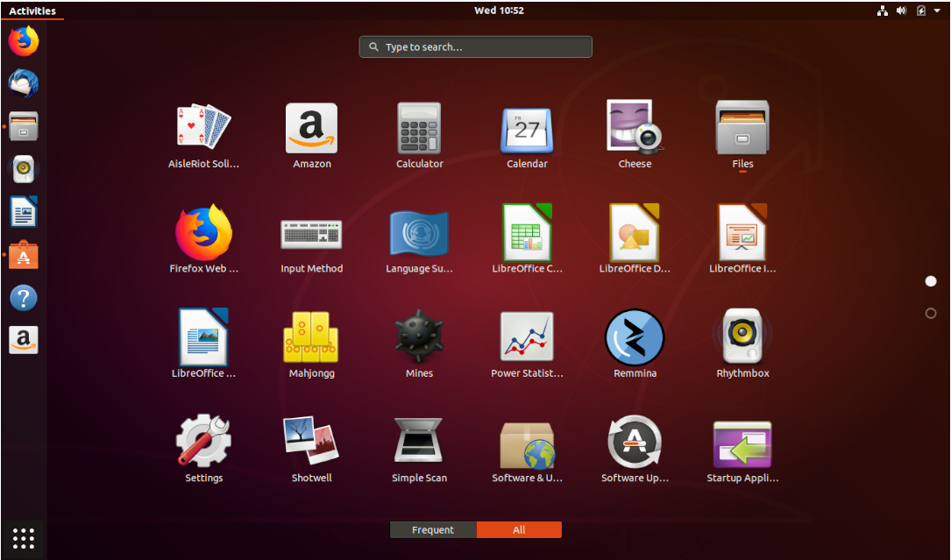
Task: Select the All apps tab
Action: (x=519, y=529)
